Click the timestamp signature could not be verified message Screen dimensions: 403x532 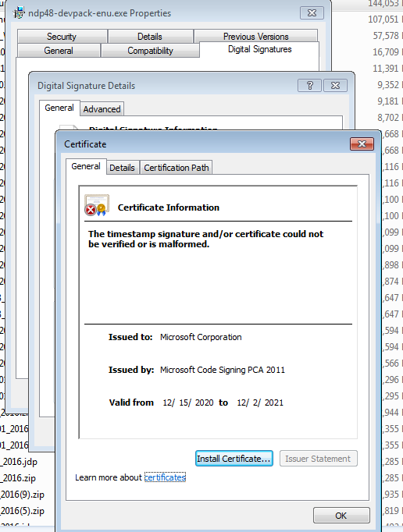206,239
